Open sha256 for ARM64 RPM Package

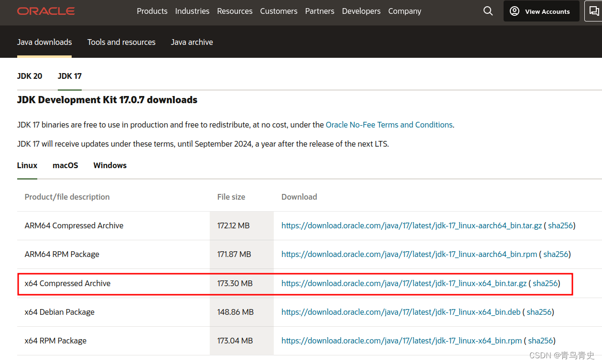tap(556, 254)
